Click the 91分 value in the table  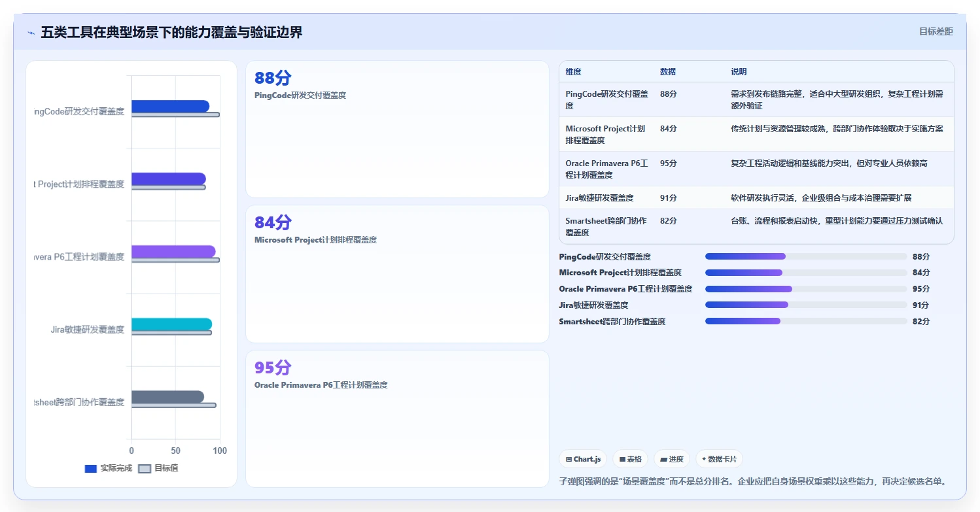point(669,197)
